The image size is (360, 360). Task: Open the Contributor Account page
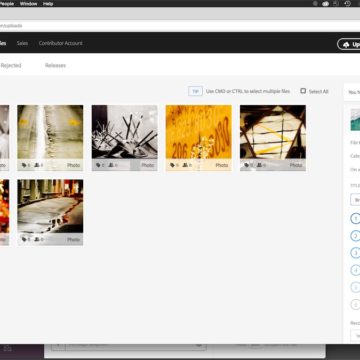click(x=61, y=43)
